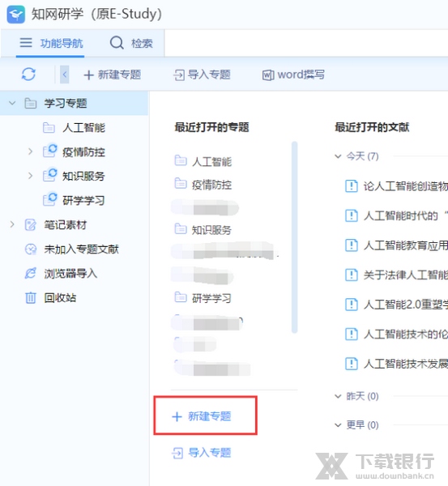
Task: Collapse the 学习专题 tree node
Action: coord(12,103)
